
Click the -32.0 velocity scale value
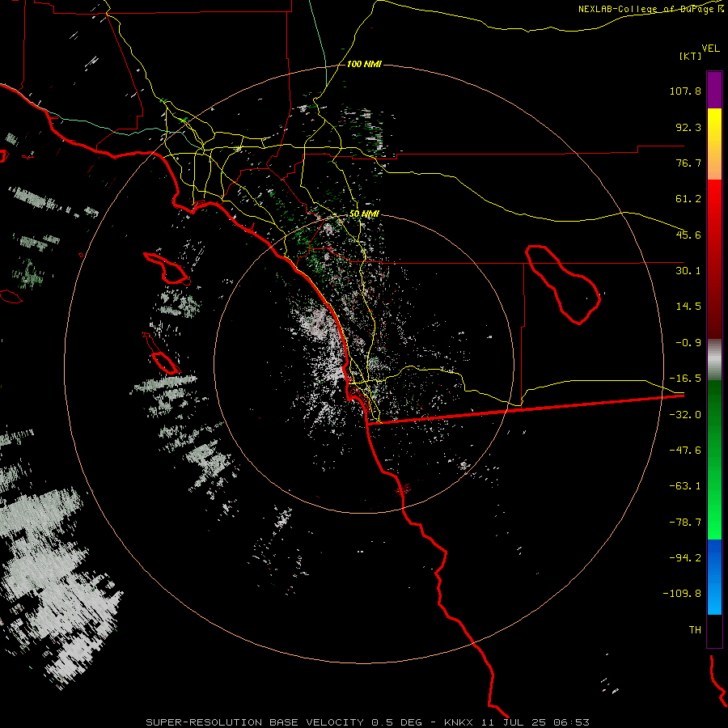tap(685, 415)
